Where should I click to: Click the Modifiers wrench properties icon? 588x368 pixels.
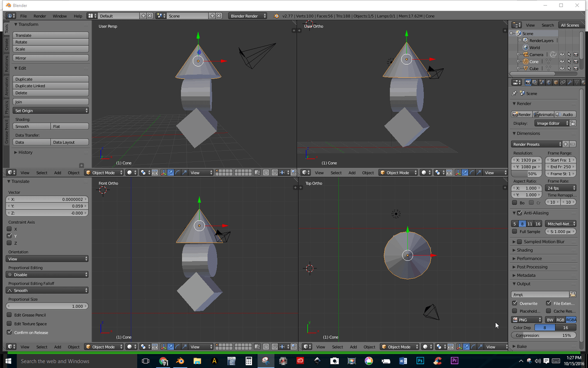coord(570,82)
